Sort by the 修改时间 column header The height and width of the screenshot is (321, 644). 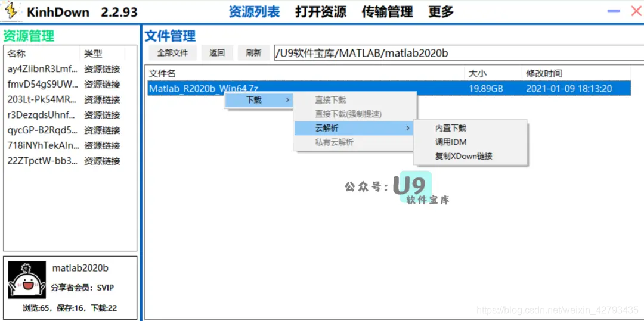click(576, 74)
